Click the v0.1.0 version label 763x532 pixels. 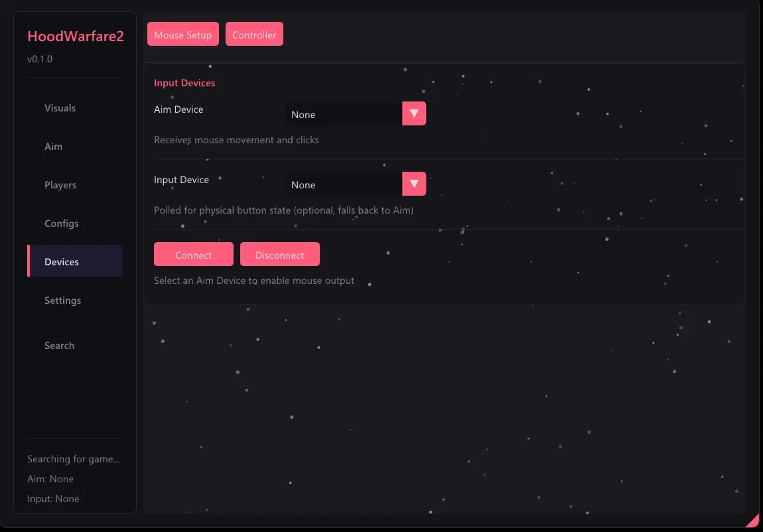(40, 59)
